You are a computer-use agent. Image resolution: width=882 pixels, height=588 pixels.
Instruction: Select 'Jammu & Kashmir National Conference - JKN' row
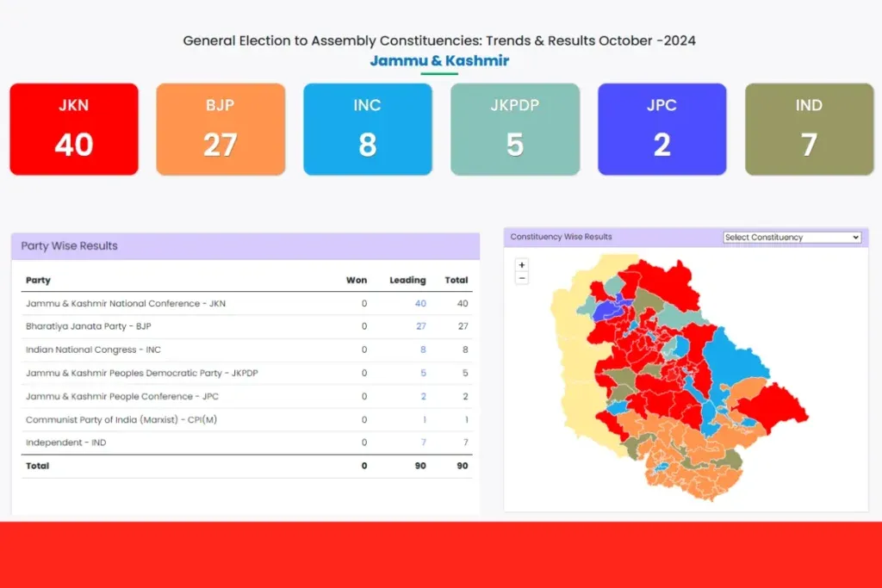[x=247, y=304]
